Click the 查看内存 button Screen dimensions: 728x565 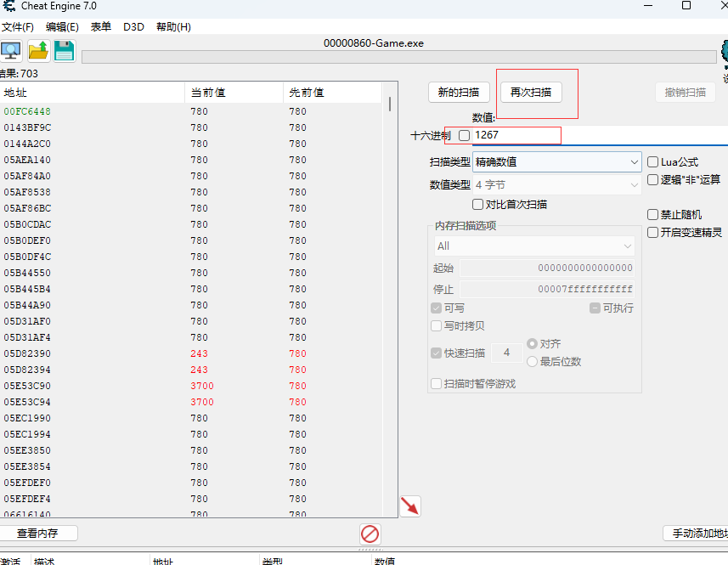pos(37,534)
